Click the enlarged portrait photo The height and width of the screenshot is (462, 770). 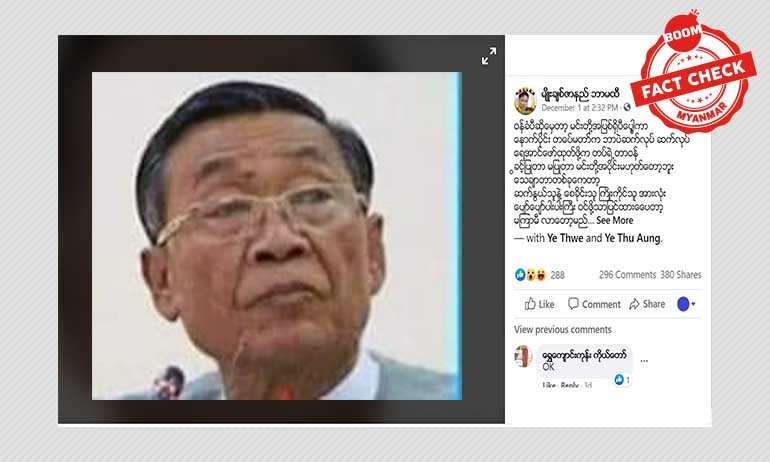click(276, 236)
